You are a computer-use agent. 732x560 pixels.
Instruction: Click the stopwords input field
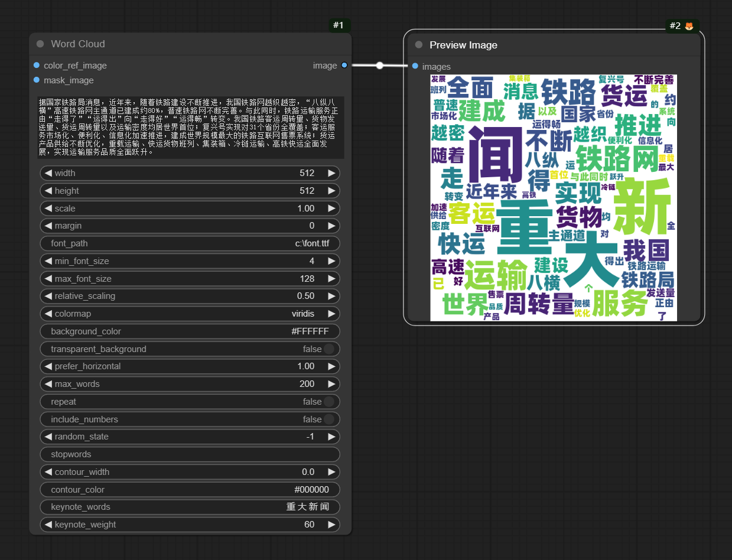tap(190, 454)
